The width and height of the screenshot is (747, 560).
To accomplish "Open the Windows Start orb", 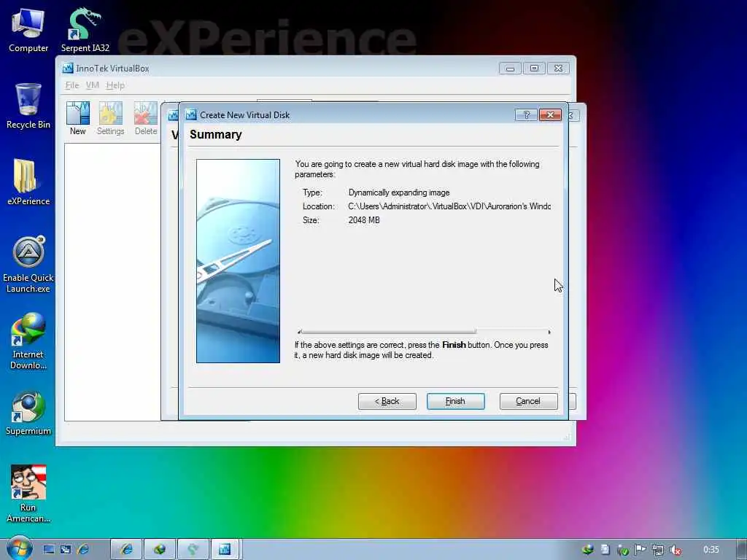I will pyautogui.click(x=19, y=548).
